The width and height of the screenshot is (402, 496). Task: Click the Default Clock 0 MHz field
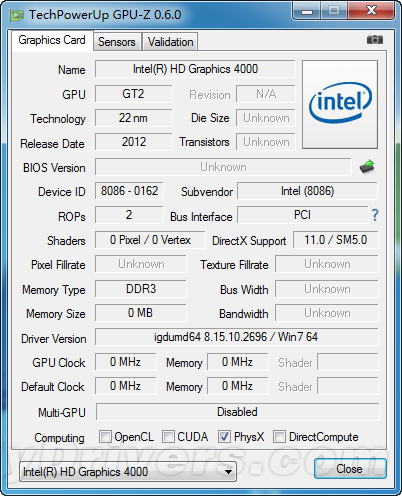coord(126,386)
